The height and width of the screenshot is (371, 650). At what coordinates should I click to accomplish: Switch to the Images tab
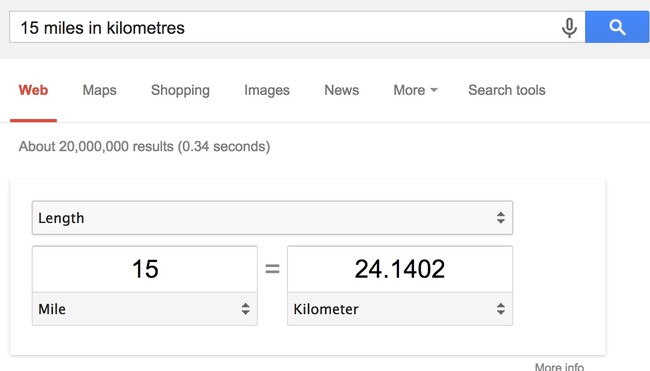click(x=267, y=90)
